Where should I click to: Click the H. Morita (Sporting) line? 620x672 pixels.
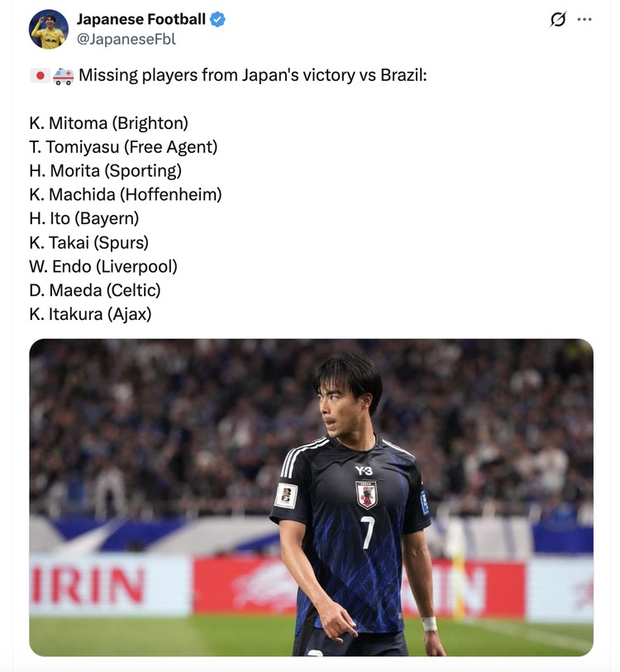click(105, 171)
